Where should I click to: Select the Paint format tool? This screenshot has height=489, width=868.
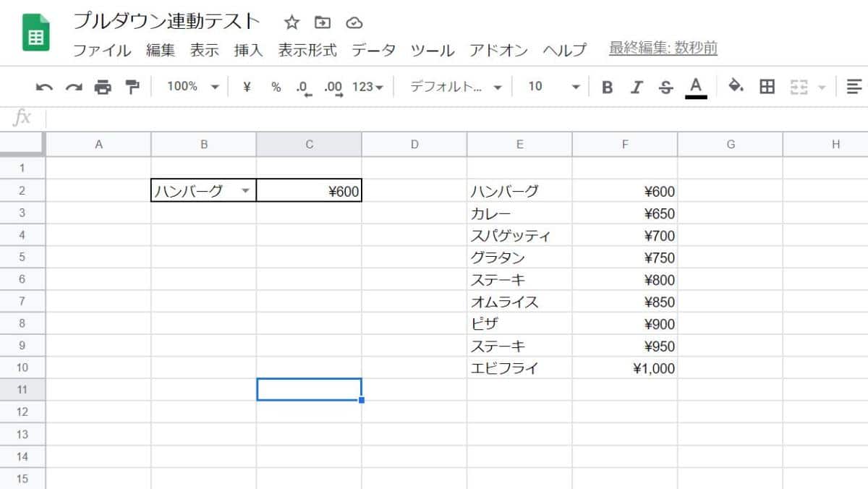(x=132, y=86)
